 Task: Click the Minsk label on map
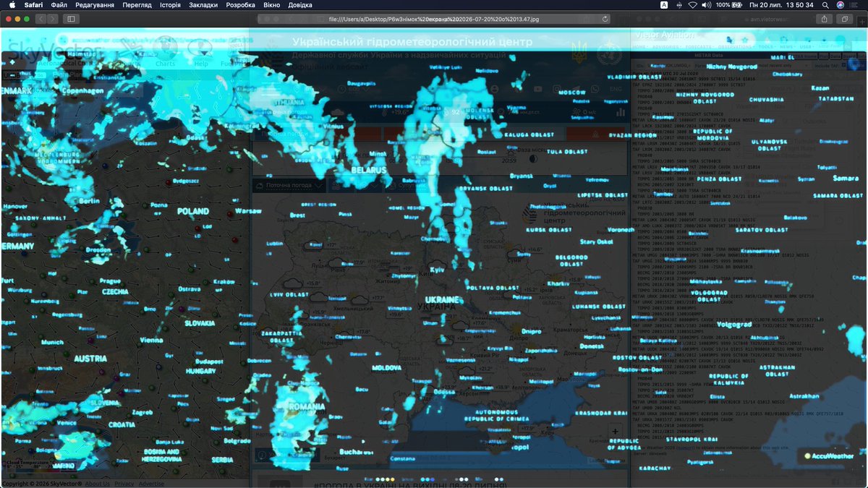[x=378, y=153]
